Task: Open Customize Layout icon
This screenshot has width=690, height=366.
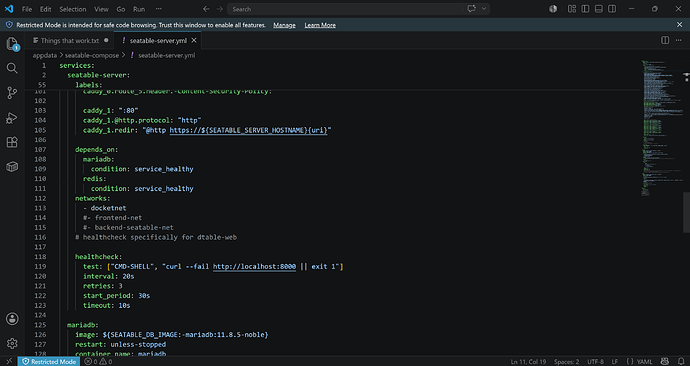Action: tap(572, 9)
